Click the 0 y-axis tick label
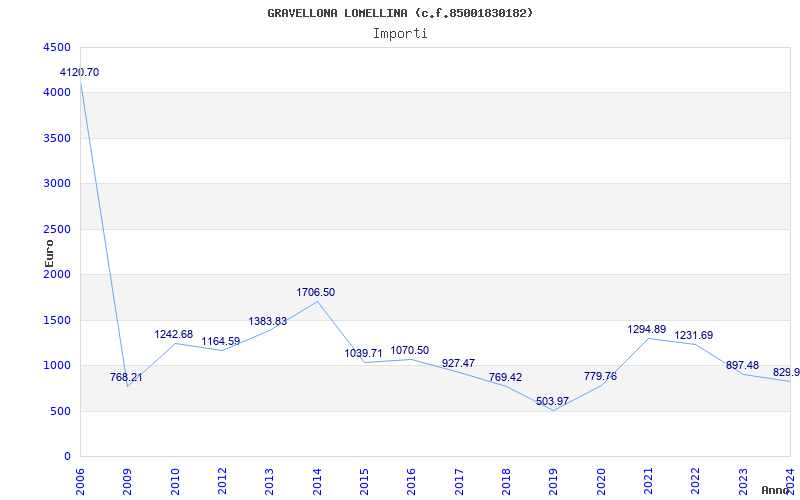 (x=68, y=457)
